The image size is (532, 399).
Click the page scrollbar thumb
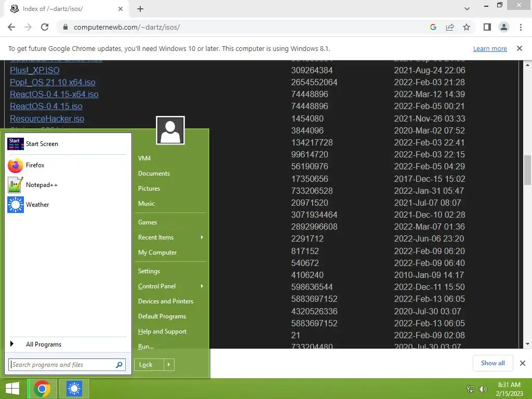(527, 170)
